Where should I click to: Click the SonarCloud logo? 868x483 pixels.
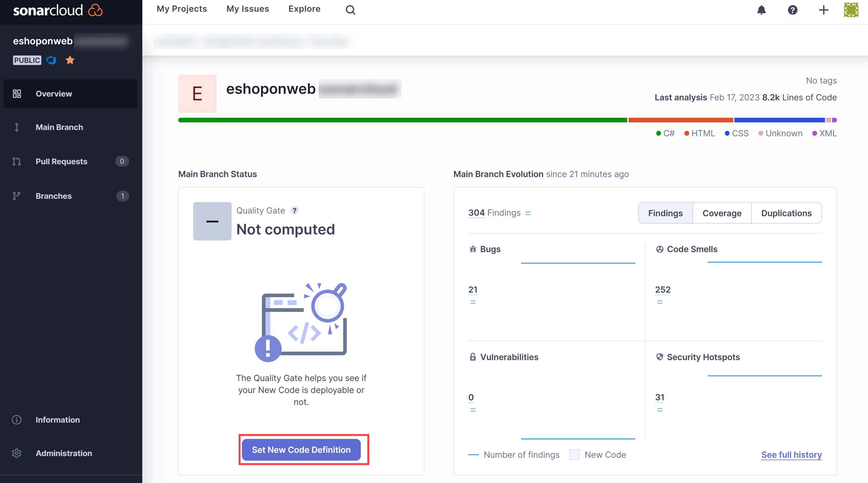coord(58,10)
